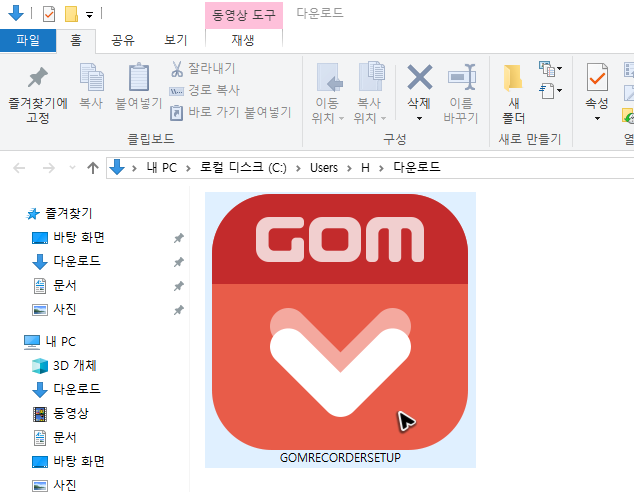Click the pin icon beside 바탕 화면
The height and width of the screenshot is (492, 634).
pos(178,238)
